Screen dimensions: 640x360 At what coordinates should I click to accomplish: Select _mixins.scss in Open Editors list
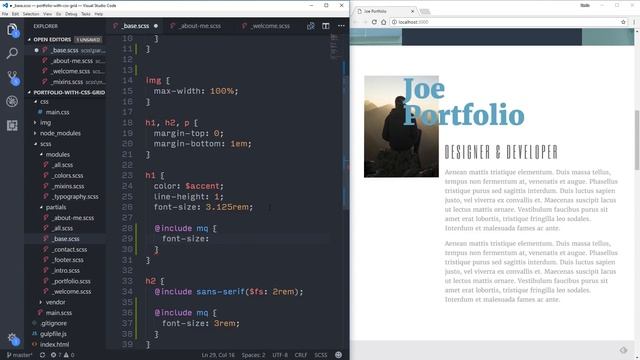click(67, 82)
